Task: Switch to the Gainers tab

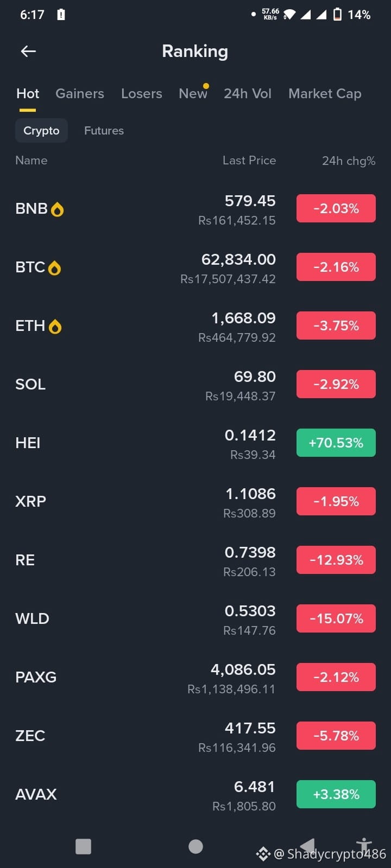Action: (80, 93)
